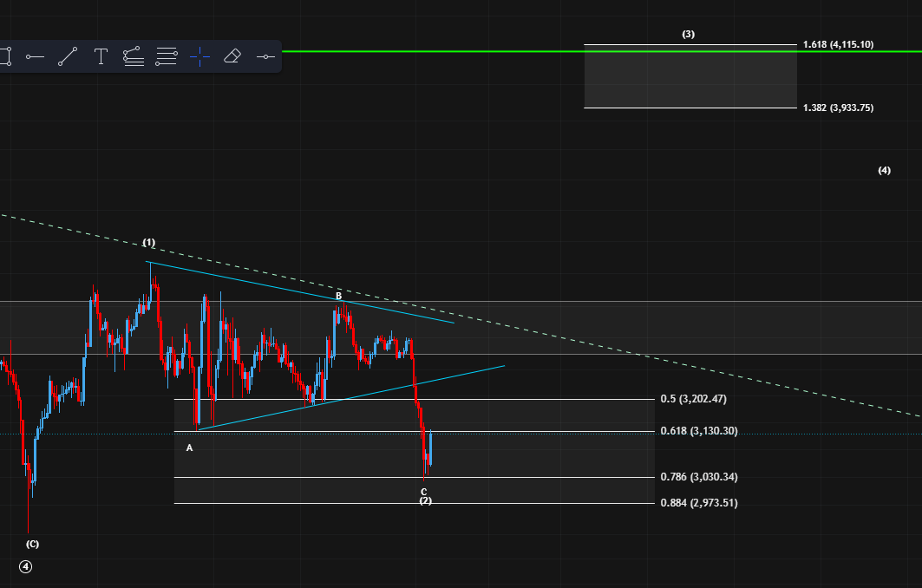Select the Cross cursor tool

pos(199,56)
